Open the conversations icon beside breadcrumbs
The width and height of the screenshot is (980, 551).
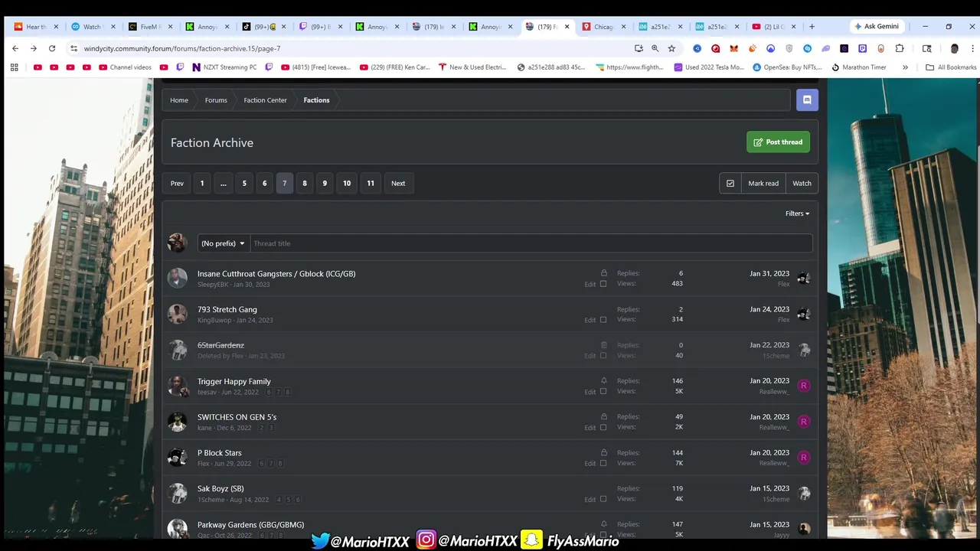click(807, 100)
